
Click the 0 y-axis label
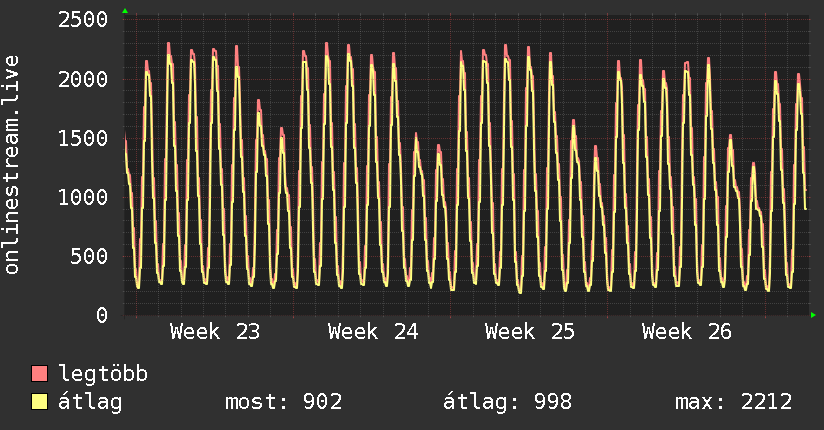pos(102,315)
